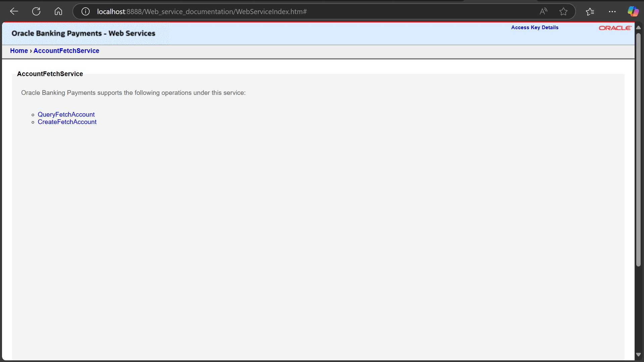644x362 pixels.
Task: Open the Copilot sidebar
Action: (x=633, y=11)
